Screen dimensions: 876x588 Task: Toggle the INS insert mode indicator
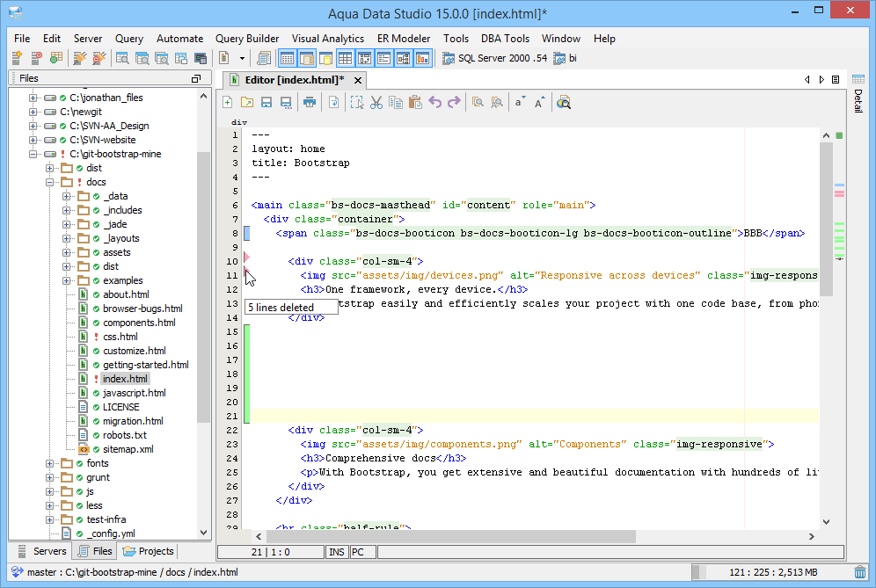337,552
